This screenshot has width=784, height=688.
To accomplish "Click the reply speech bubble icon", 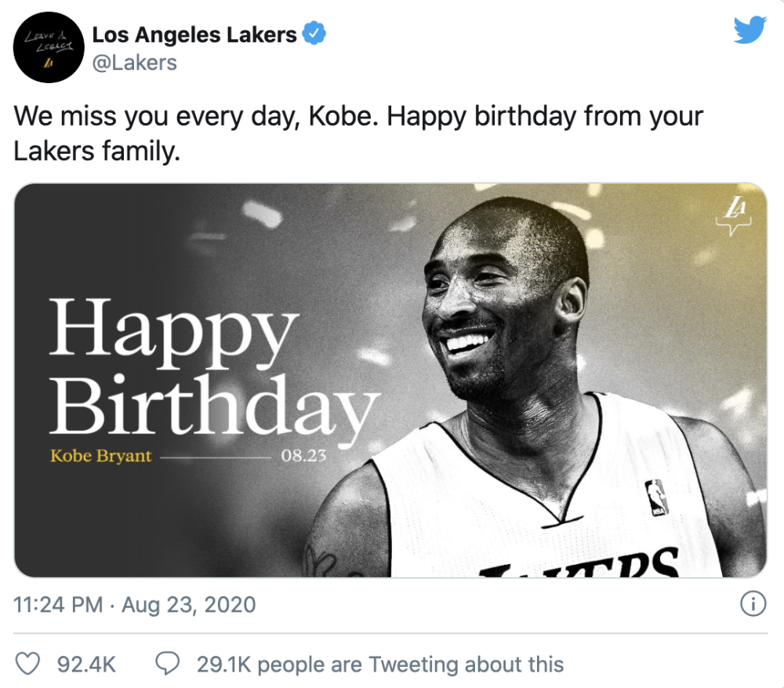I will point(168,664).
